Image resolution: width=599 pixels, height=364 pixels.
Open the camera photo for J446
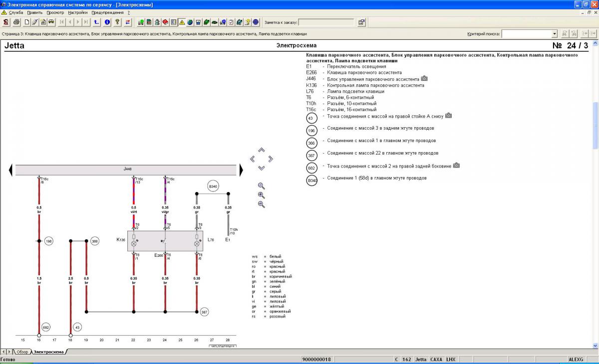(x=424, y=79)
